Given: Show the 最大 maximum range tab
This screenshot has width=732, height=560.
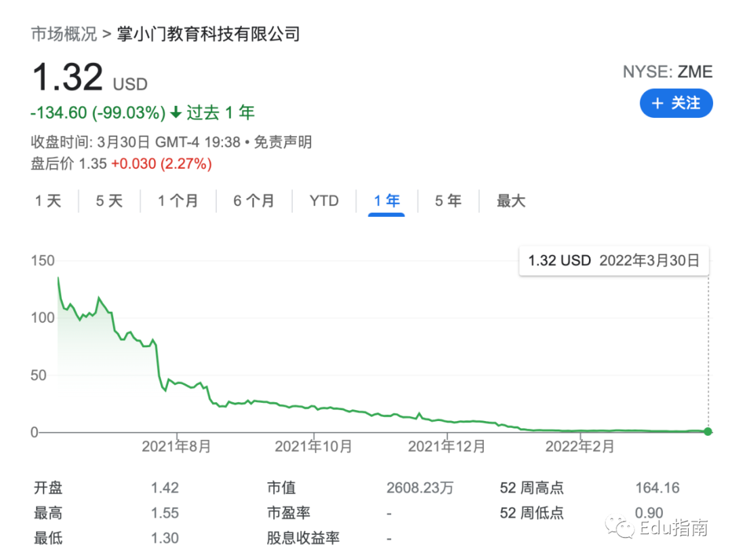Looking at the screenshot, I should (x=511, y=201).
